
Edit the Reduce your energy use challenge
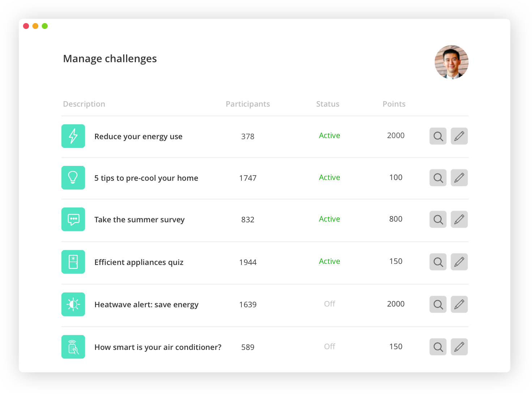[x=459, y=136]
